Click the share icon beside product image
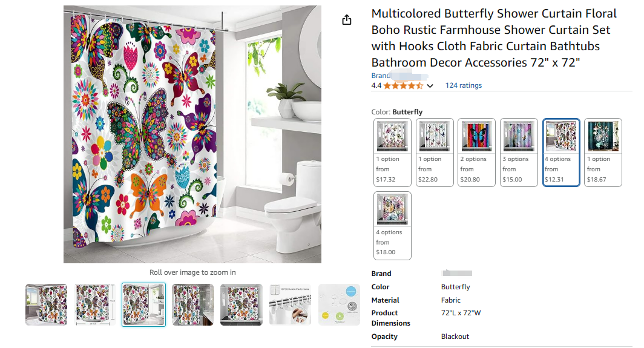Screen dimensions: 644x348 (x=347, y=20)
